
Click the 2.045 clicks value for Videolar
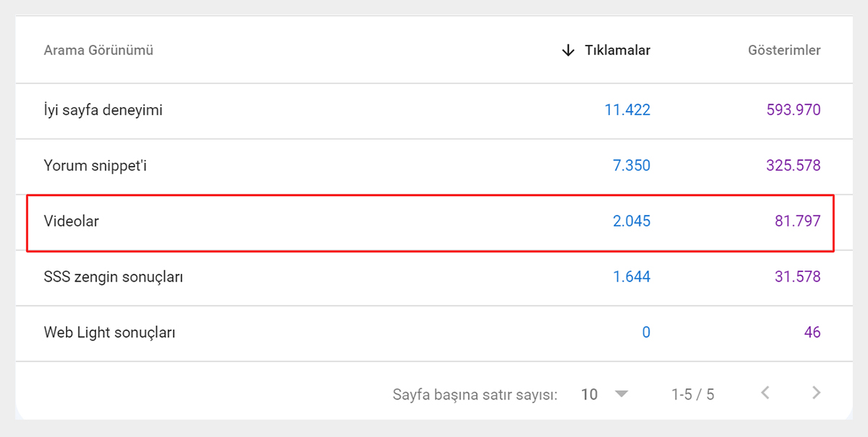[631, 221]
